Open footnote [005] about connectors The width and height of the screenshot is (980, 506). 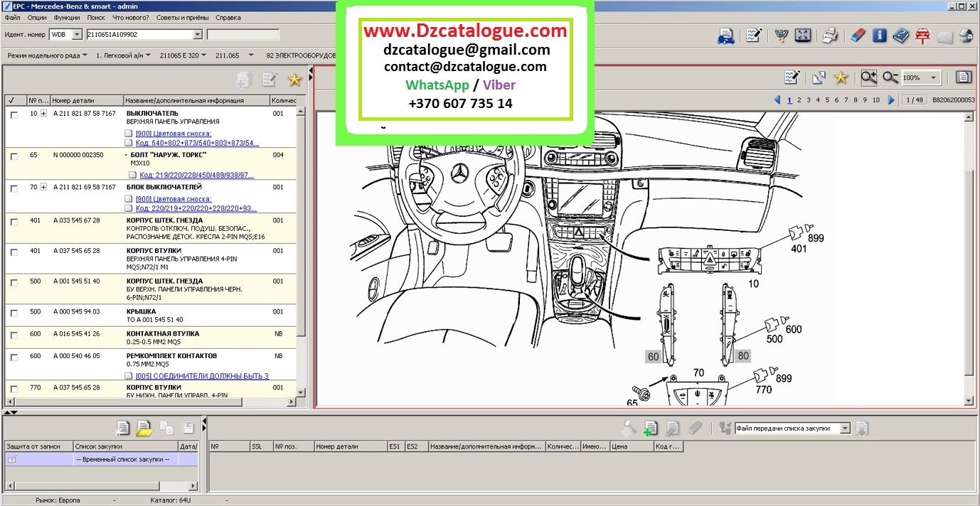[202, 375]
